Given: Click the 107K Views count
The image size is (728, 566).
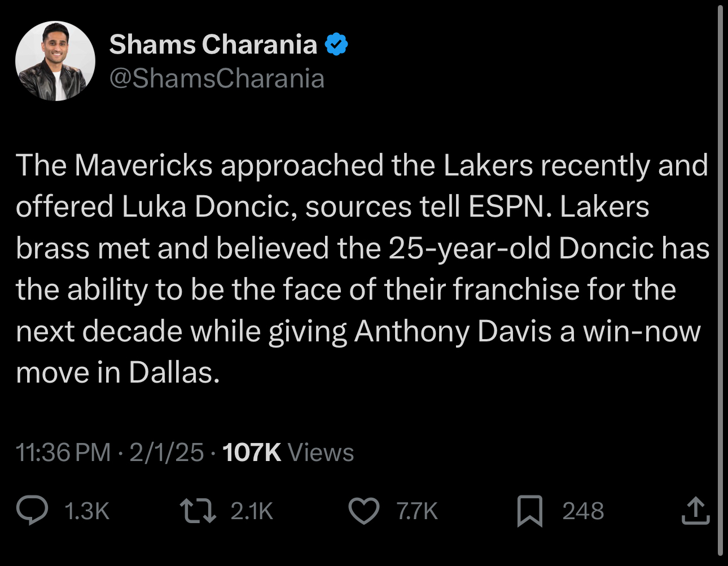Looking at the screenshot, I should click(288, 453).
